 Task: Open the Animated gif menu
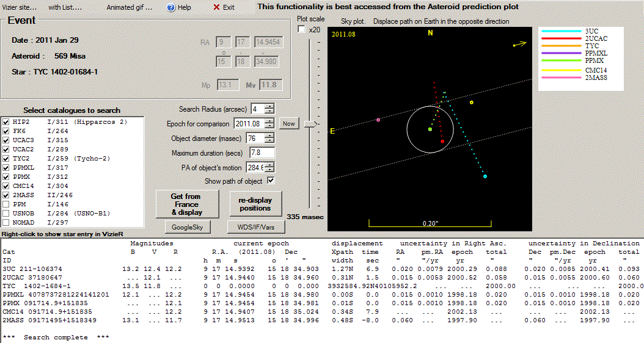pyautogui.click(x=130, y=7)
